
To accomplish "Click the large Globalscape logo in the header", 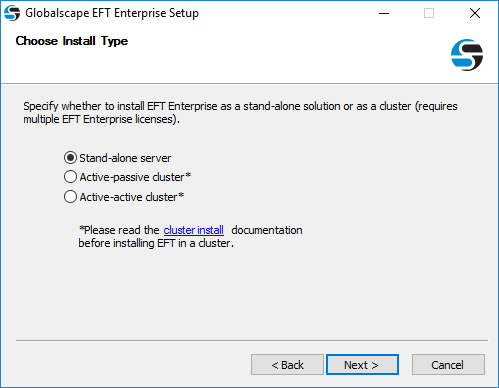I will pos(467,55).
